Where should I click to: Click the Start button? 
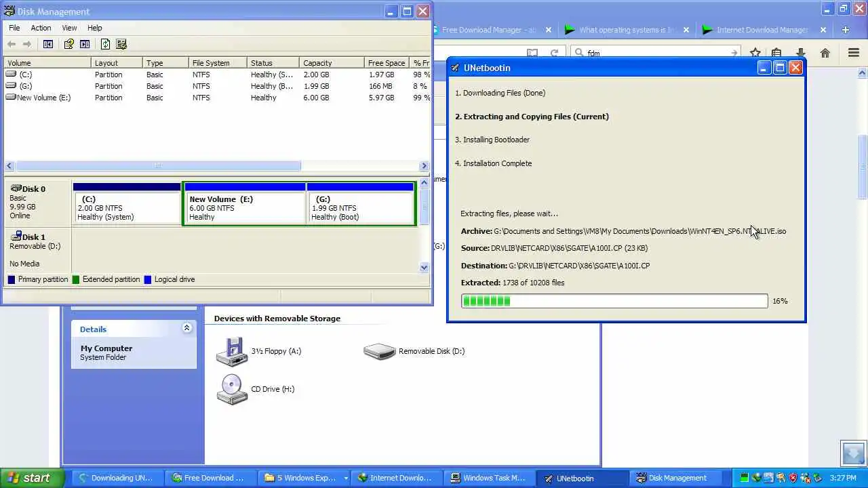(x=32, y=478)
